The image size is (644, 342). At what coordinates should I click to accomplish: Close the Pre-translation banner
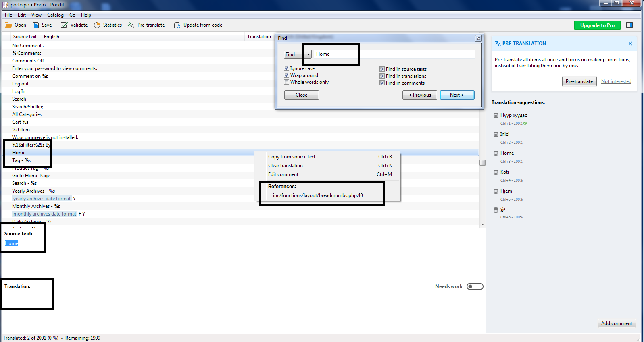[x=630, y=44]
